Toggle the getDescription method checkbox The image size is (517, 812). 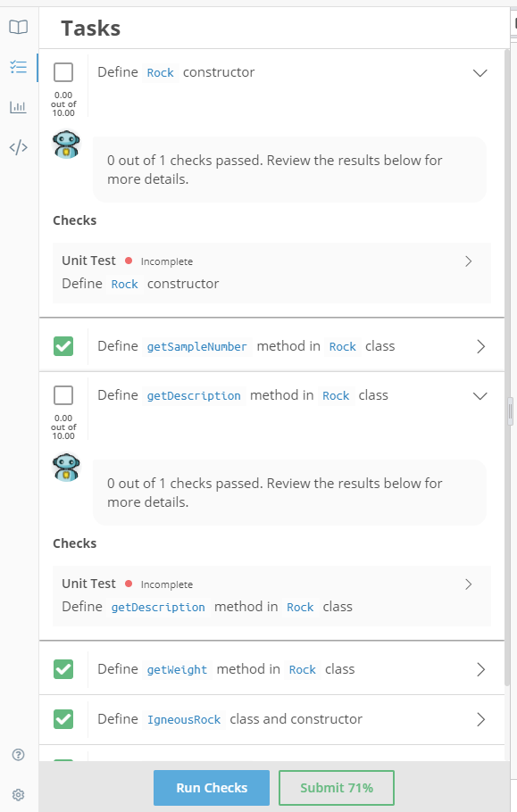63,395
